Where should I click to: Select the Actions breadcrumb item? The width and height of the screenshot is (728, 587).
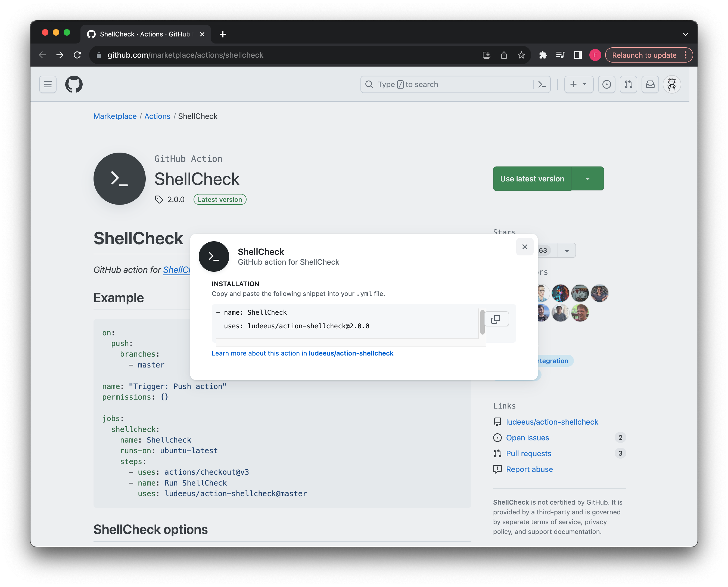point(157,116)
